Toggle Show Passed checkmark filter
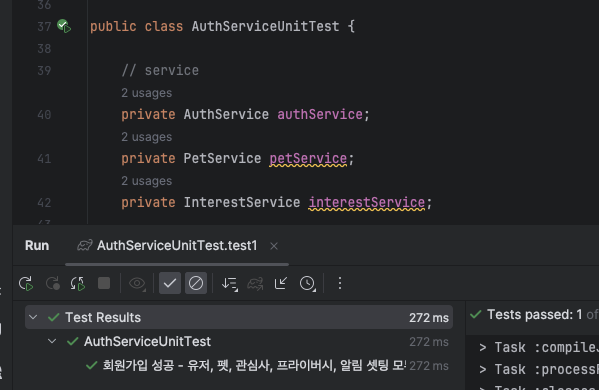The image size is (599, 390). pyautogui.click(x=170, y=283)
